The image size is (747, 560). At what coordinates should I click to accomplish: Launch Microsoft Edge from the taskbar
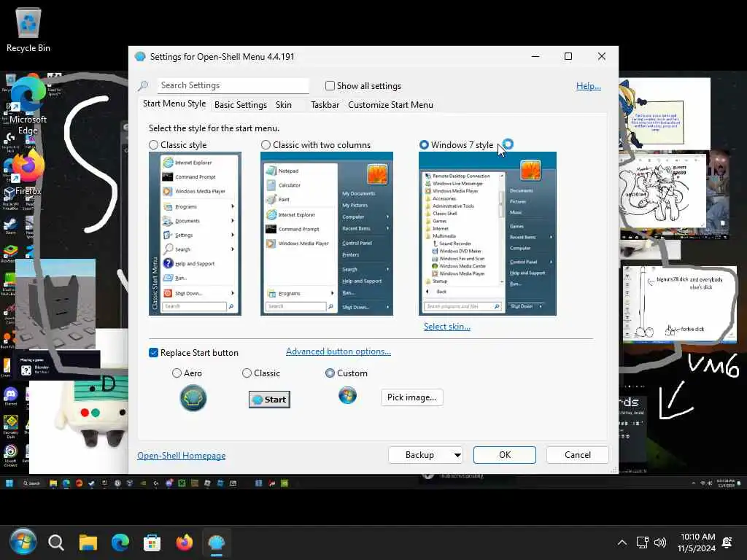pos(120,542)
